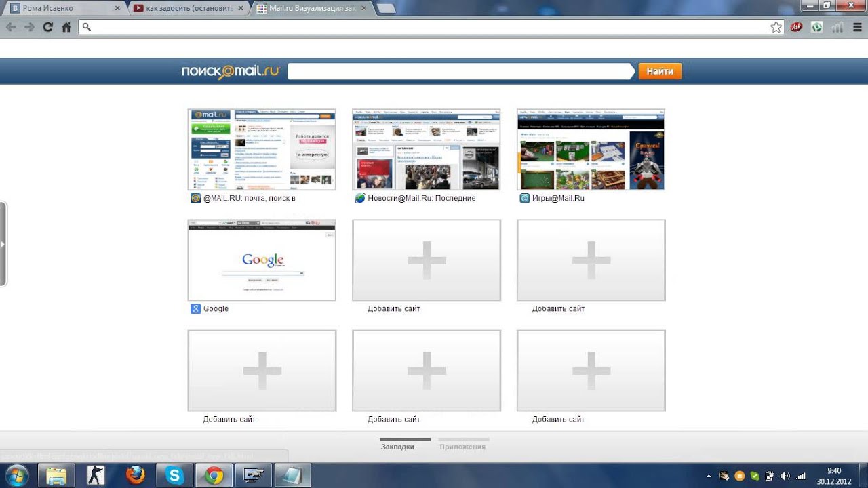Open the @MAIL.RU homepage thumbnail
The height and width of the screenshot is (488, 868).
click(x=262, y=149)
